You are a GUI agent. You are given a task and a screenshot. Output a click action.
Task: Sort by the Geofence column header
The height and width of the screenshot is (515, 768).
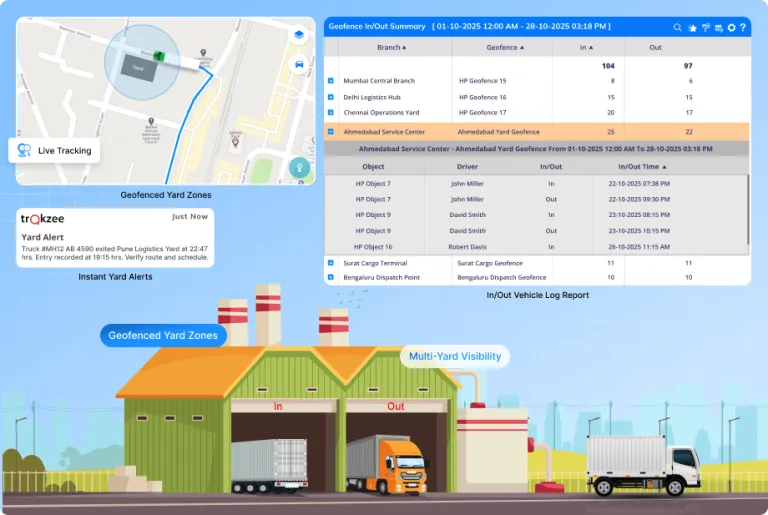pos(505,47)
